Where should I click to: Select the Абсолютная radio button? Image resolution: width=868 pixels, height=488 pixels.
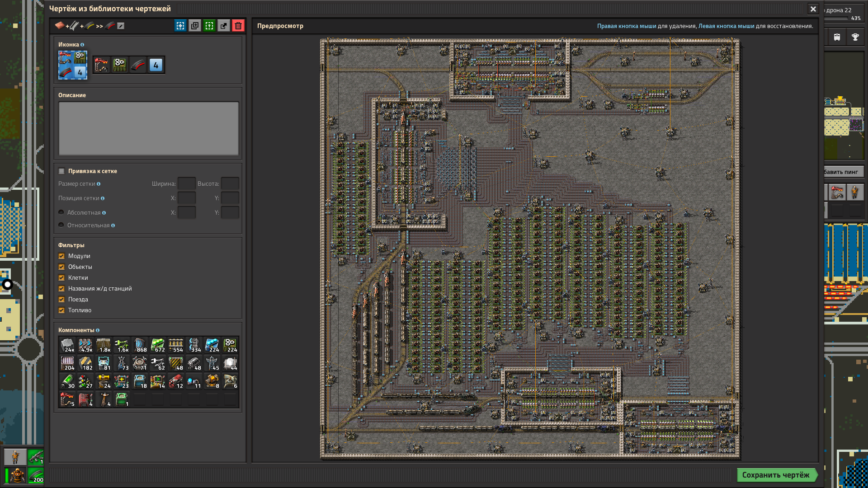click(x=61, y=213)
